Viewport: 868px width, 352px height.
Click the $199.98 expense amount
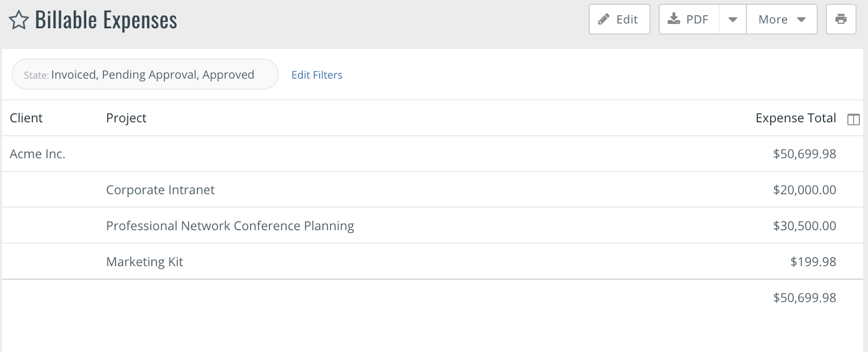tap(813, 261)
